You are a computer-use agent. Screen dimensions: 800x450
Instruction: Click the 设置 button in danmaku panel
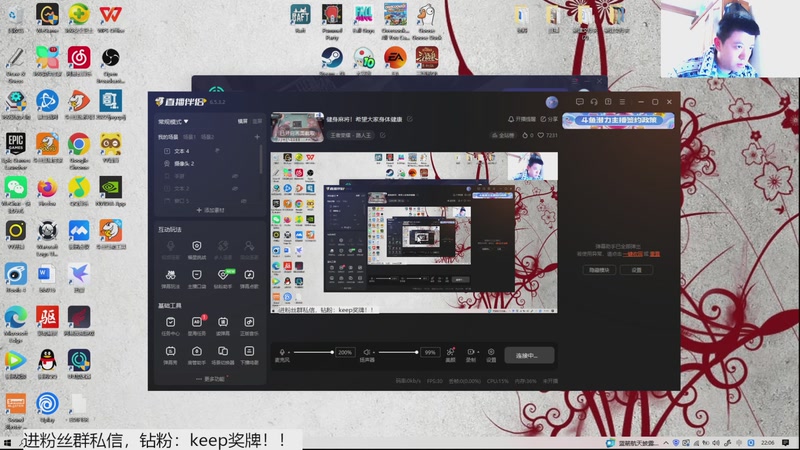click(636, 270)
